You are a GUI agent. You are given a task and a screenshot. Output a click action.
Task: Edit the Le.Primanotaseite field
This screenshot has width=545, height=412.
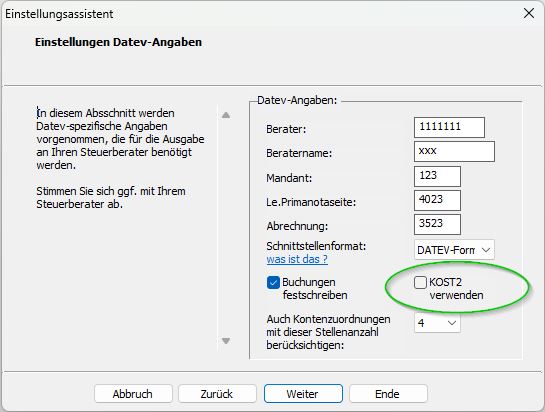coord(437,200)
